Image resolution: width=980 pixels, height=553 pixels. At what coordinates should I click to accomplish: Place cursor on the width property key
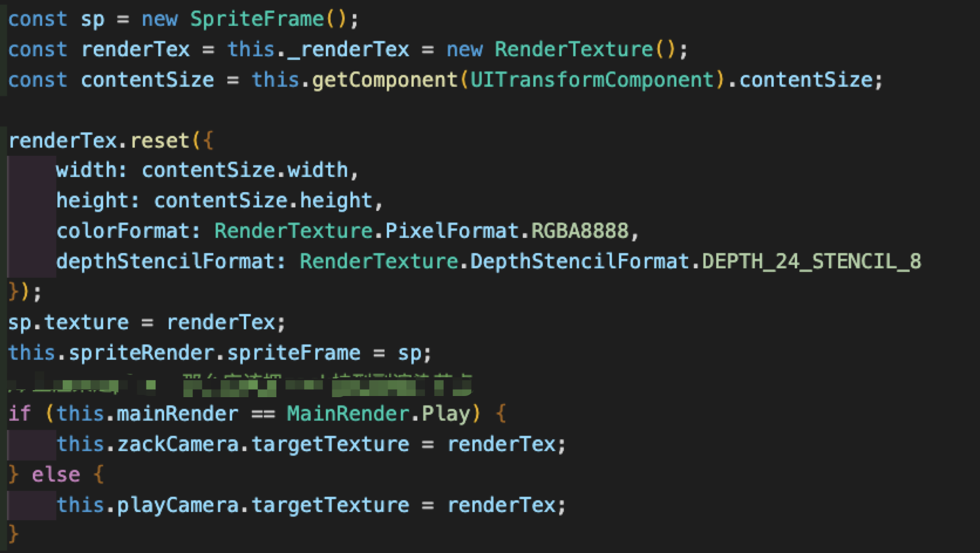(x=86, y=170)
